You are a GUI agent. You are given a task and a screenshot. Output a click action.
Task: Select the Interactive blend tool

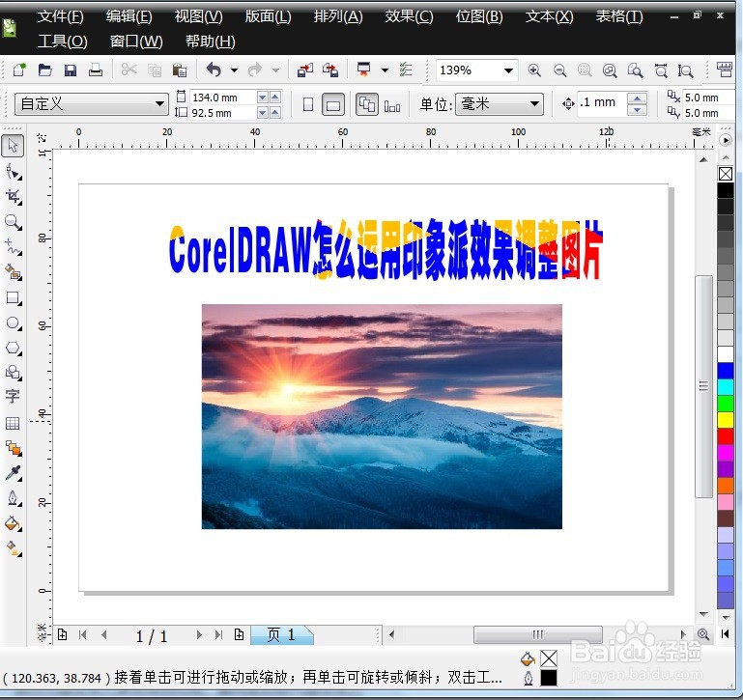coord(14,448)
